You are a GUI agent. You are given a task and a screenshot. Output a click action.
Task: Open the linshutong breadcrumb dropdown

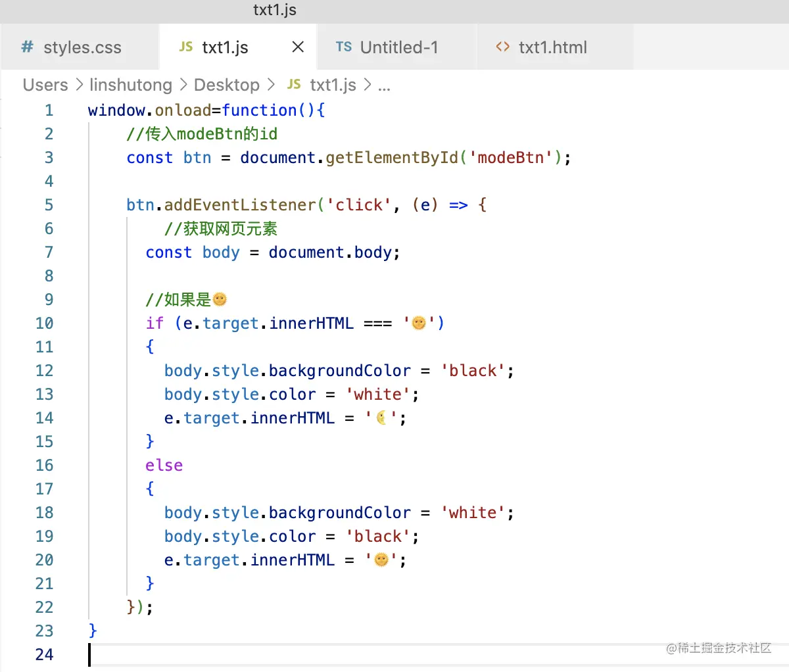click(131, 84)
